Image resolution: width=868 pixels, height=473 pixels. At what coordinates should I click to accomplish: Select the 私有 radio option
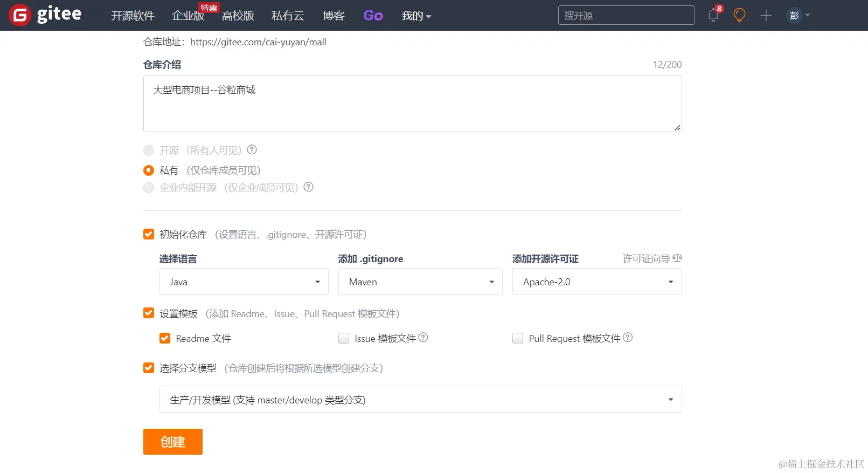point(149,170)
